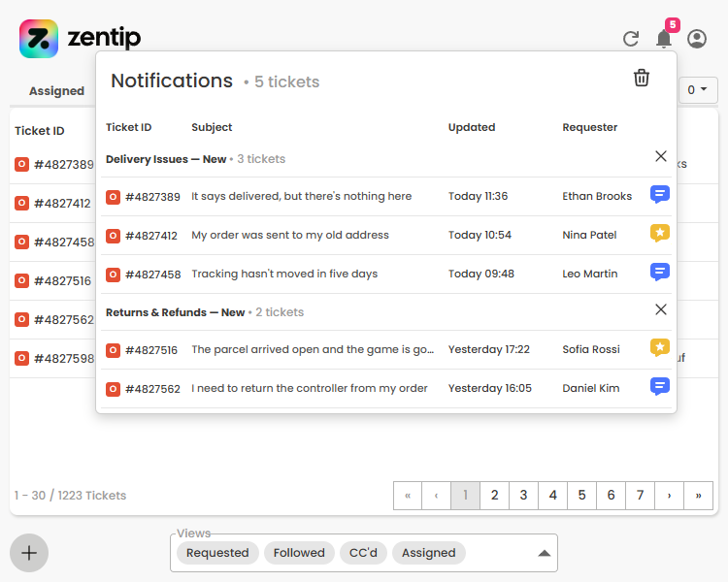Select the Requested view chip
728x582 pixels.
tap(217, 553)
